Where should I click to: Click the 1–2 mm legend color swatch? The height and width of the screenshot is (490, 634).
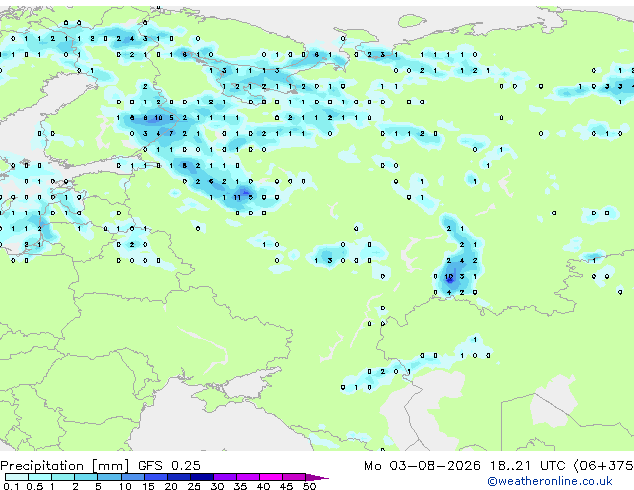pos(63,477)
